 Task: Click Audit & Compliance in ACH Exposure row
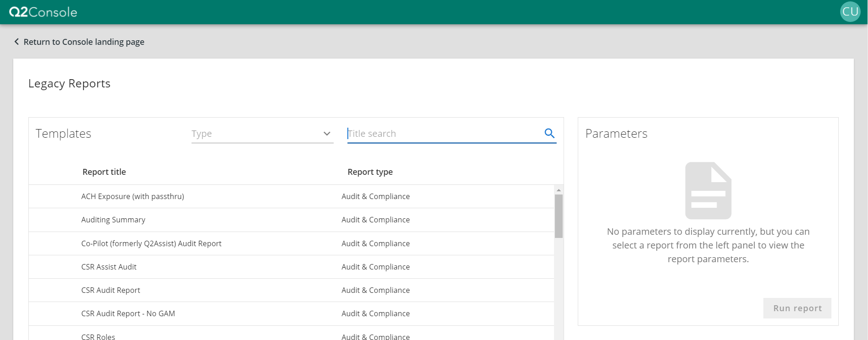pos(376,196)
